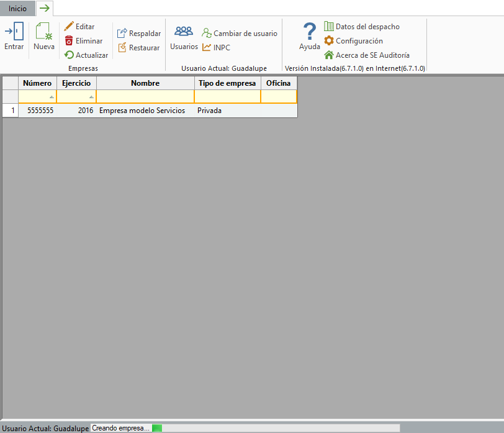This screenshot has height=433, width=504.
Task: Open Datos del despacho
Action: tap(329, 27)
